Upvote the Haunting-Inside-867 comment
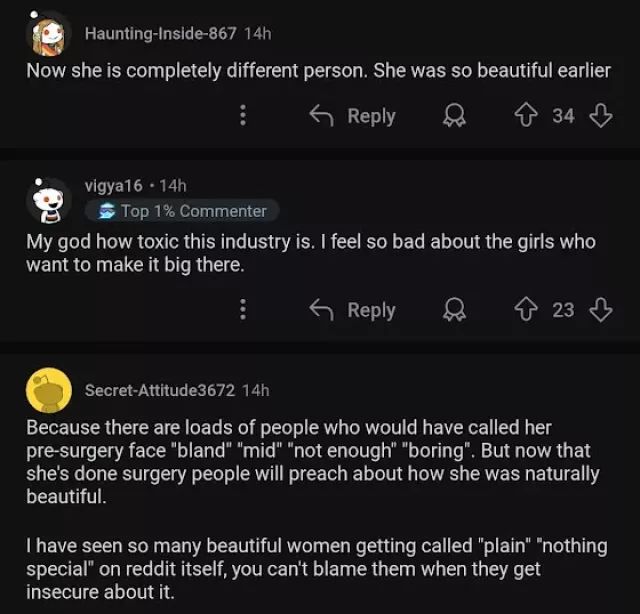640x614 pixels. (x=527, y=116)
